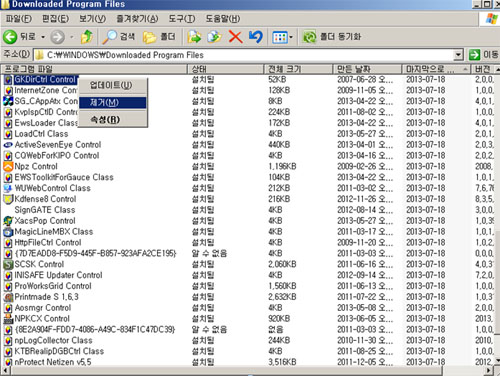Sort by 프로그램 파일 column header
This screenshot has height=376, width=500.
[x=94, y=69]
